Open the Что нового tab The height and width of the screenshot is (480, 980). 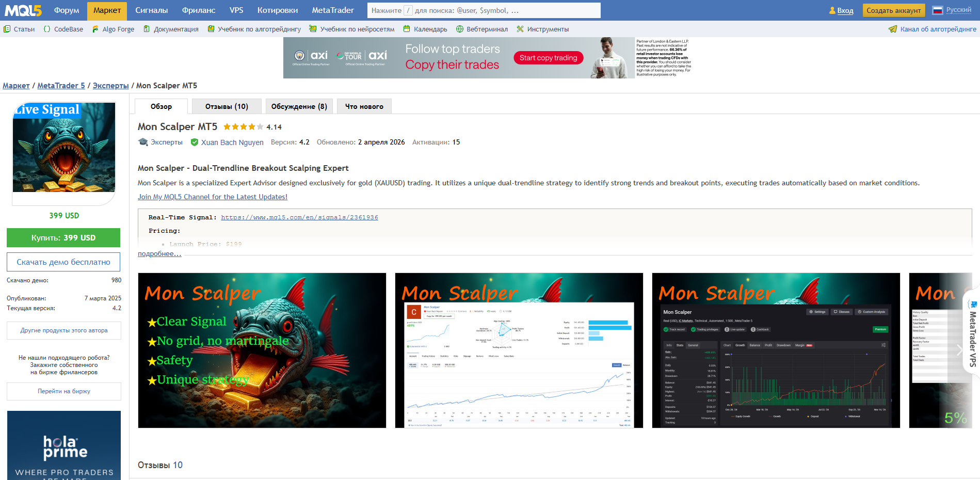point(364,106)
